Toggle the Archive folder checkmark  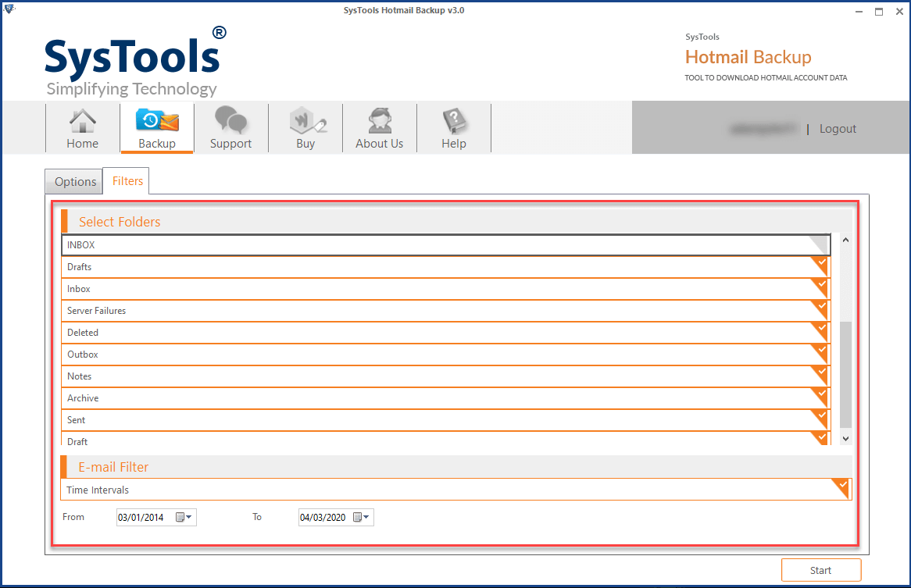point(820,396)
